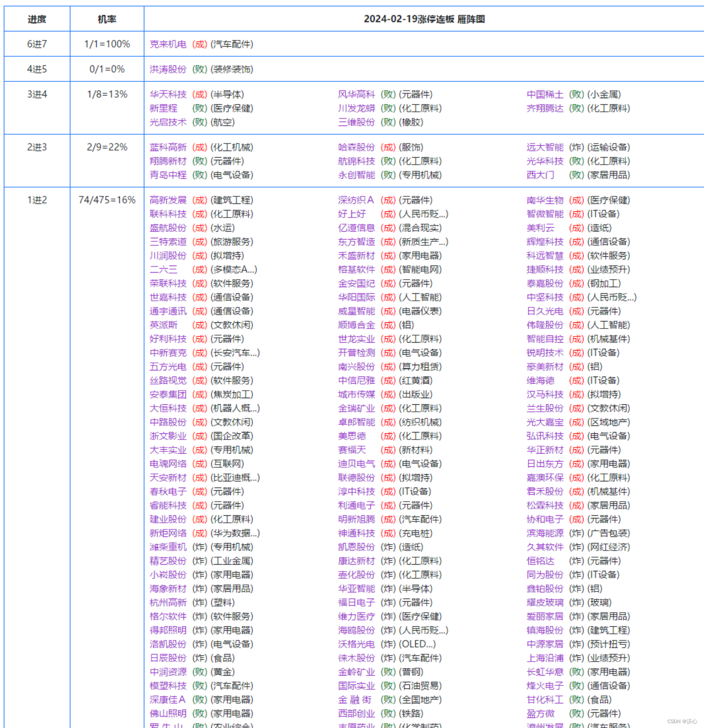Select the 1/1=100% rate cell
The height and width of the screenshot is (728, 704).
click(107, 44)
